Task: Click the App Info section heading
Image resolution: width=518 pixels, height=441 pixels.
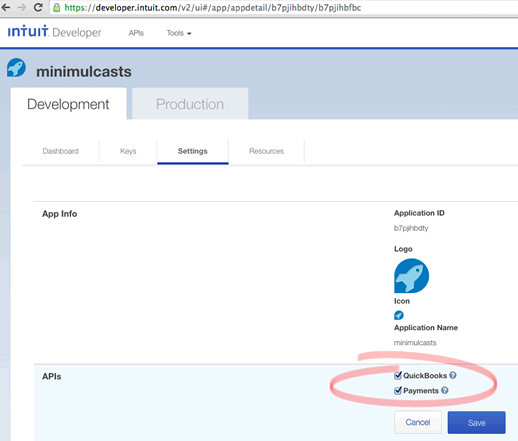Action: (60, 214)
